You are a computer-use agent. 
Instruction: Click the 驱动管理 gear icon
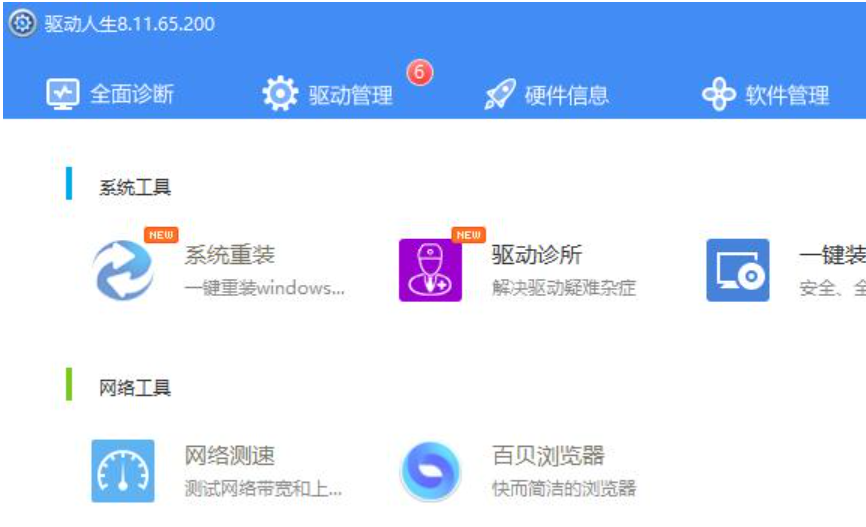(x=280, y=95)
